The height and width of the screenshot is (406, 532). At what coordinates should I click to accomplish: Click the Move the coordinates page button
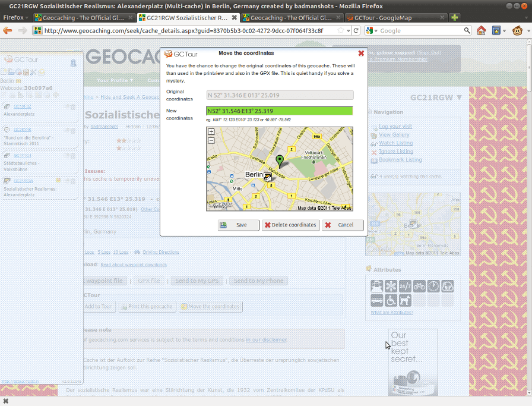coord(211,307)
